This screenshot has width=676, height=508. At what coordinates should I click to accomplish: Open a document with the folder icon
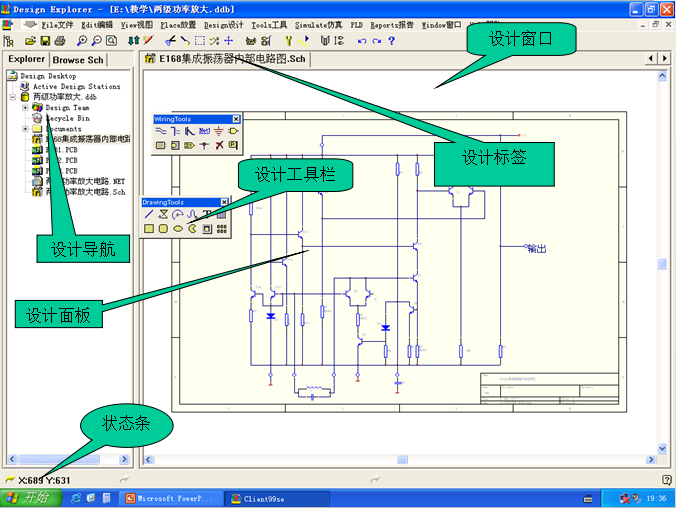pos(30,41)
